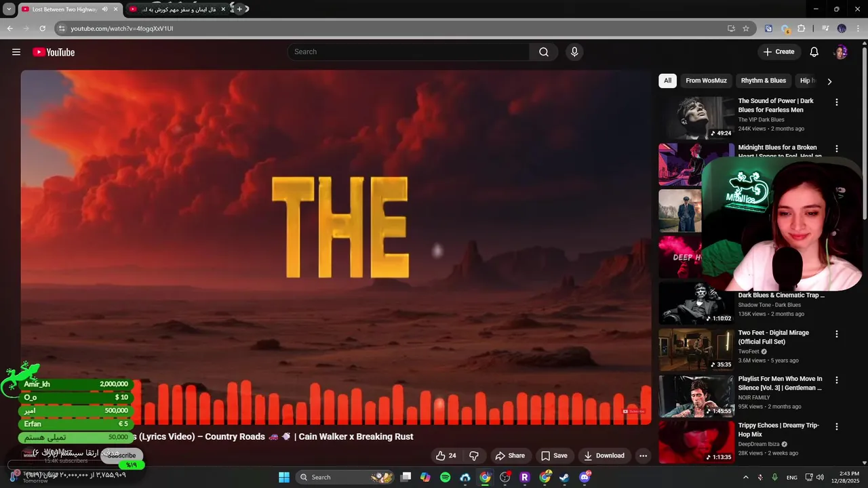868x488 pixels.
Task: Toggle microphone icon in system tray
Action: [774, 477]
